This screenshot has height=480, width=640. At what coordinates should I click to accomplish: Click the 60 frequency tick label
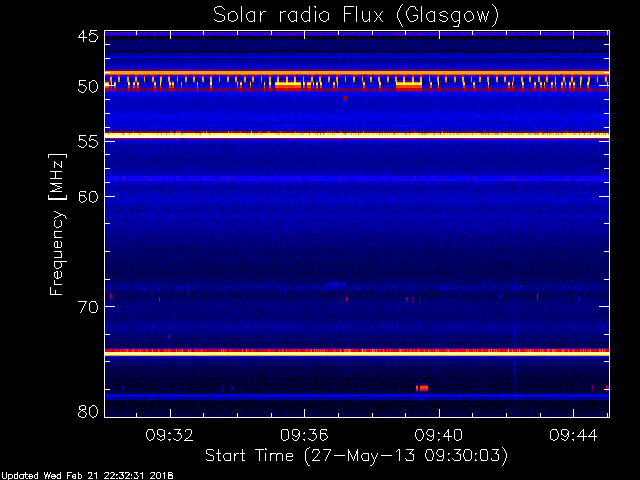coord(88,196)
